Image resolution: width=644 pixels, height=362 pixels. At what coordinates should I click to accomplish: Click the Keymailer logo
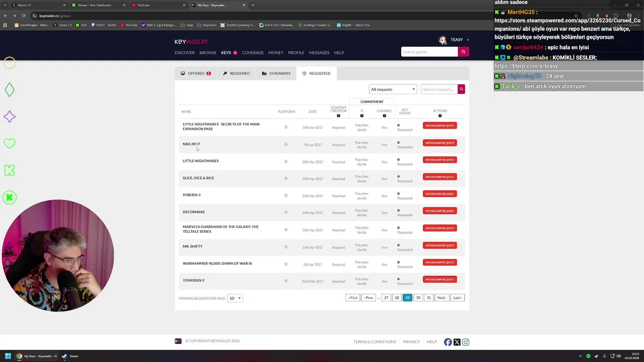click(192, 42)
